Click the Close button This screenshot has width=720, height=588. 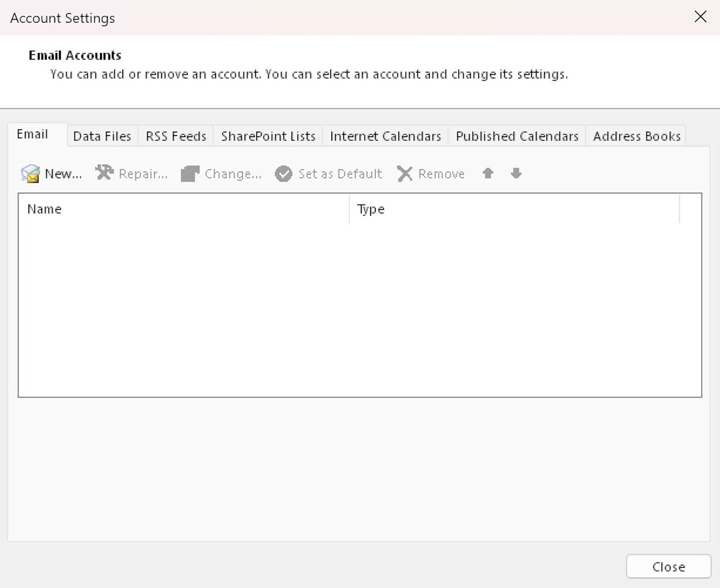click(668, 566)
